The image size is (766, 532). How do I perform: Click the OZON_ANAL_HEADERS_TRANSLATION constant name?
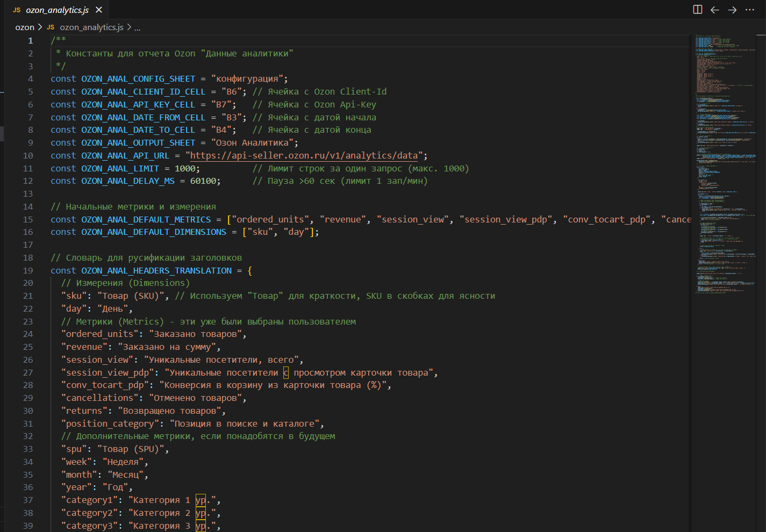click(156, 271)
